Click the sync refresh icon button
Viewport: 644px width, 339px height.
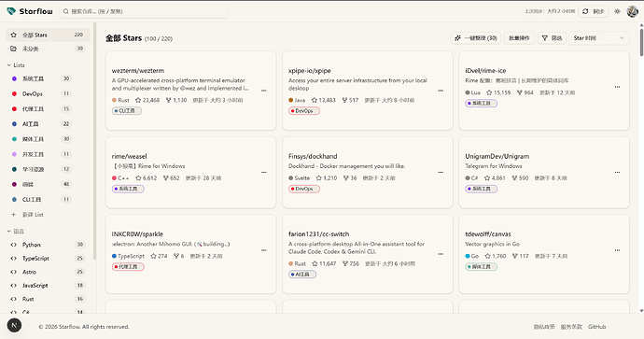[594, 11]
